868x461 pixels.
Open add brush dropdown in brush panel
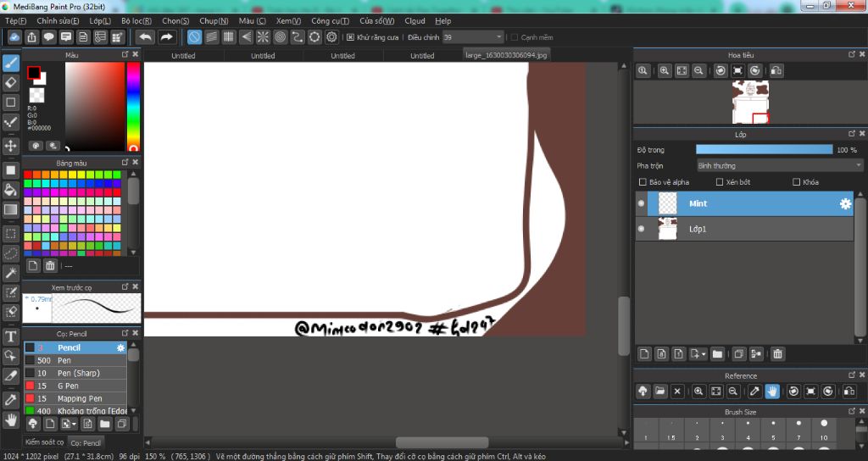click(x=70, y=424)
